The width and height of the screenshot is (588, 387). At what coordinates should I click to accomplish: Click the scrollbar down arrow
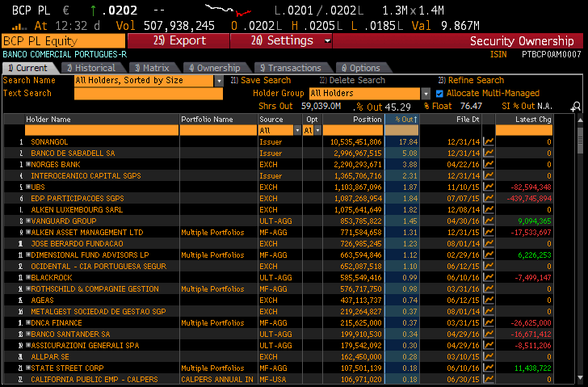pyautogui.click(x=580, y=377)
